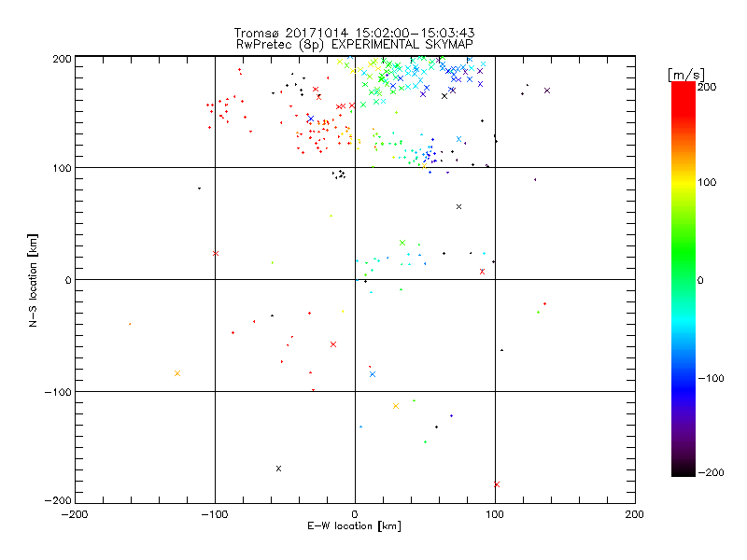Click the colorbar '100' tick label

click(707, 182)
